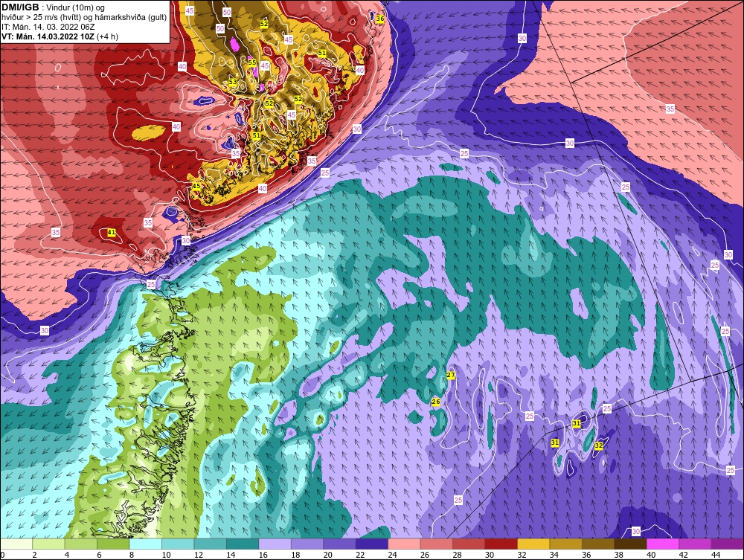This screenshot has height=560, width=744.
Task: Click the legend tick label 42
Action: point(683,555)
